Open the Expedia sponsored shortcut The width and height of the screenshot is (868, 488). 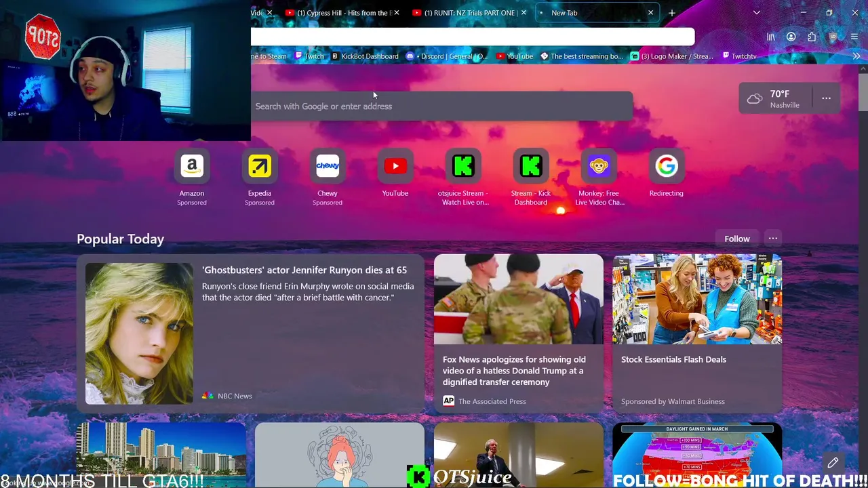(260, 167)
